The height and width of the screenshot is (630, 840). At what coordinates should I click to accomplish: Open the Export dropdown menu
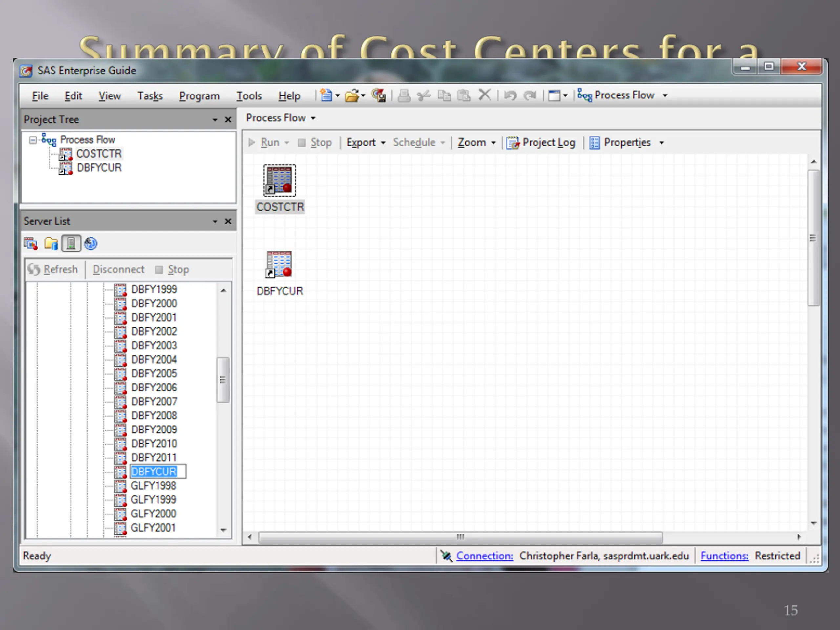[366, 142]
